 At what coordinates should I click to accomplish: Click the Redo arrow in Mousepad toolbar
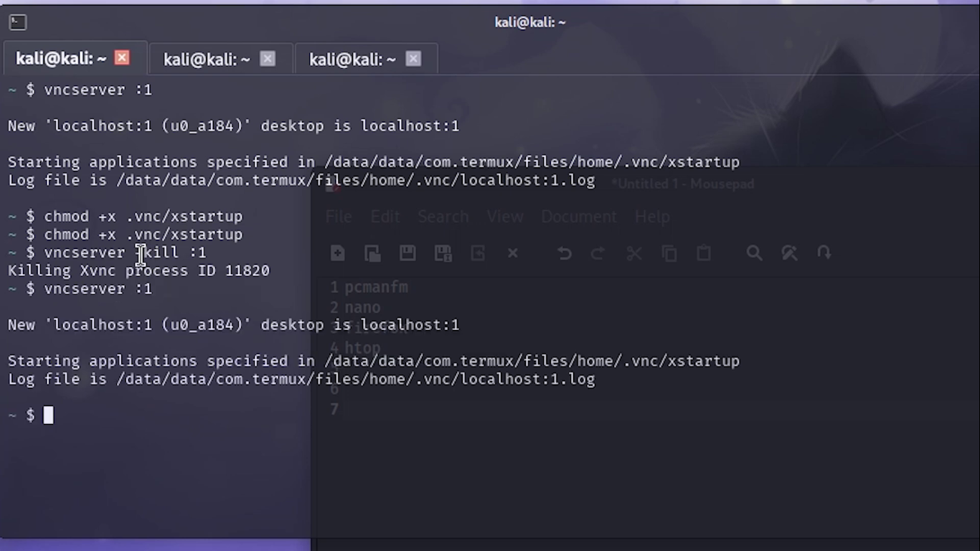click(598, 253)
